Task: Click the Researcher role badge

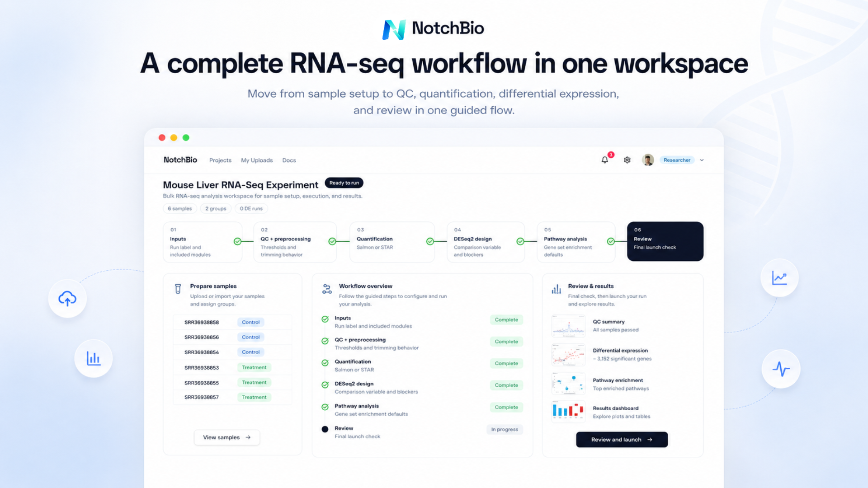Action: 677,160
